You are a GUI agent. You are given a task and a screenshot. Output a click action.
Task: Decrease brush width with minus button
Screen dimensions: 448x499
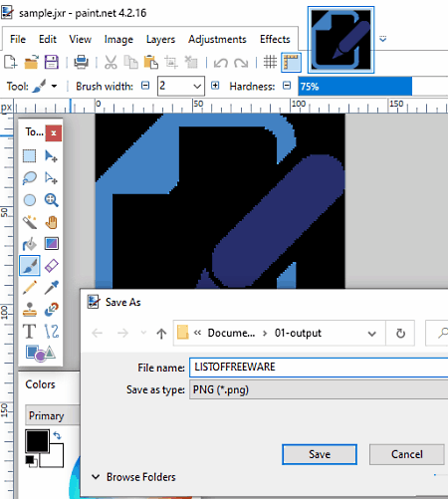[145, 86]
